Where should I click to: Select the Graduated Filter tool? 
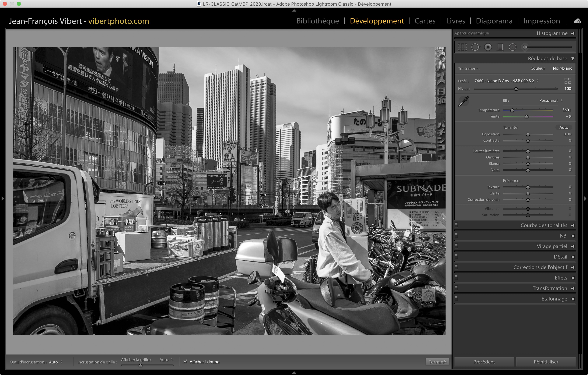pos(500,47)
